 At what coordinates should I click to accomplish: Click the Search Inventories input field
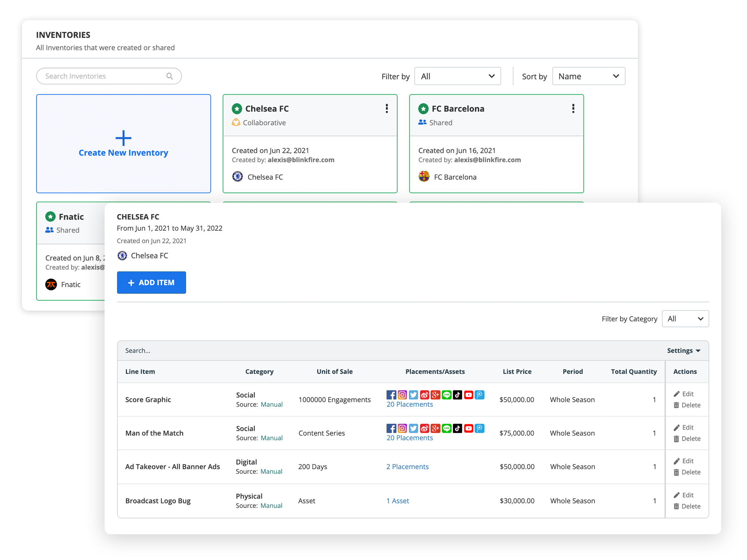[x=101, y=76]
